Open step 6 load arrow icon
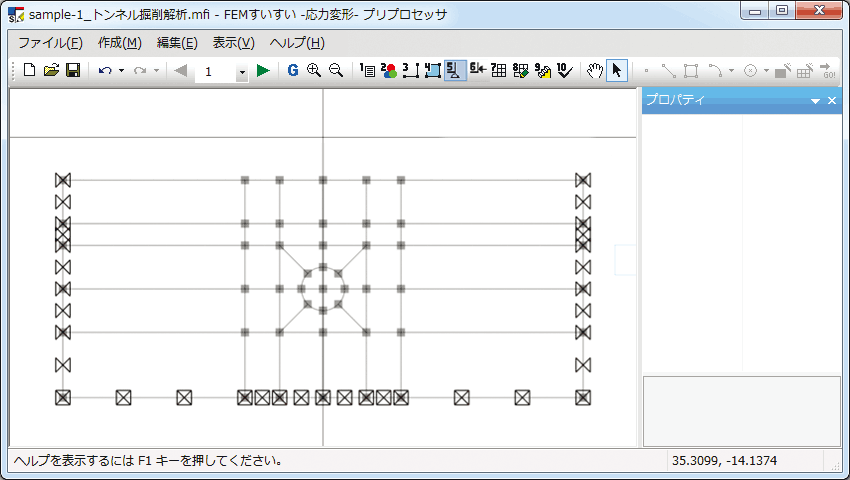The height and width of the screenshot is (480, 850). click(x=477, y=71)
